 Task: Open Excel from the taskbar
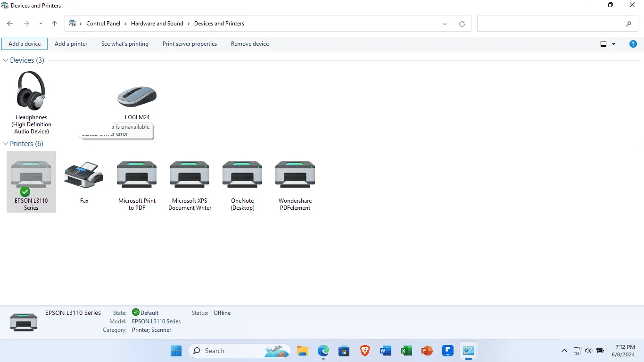[x=406, y=351]
